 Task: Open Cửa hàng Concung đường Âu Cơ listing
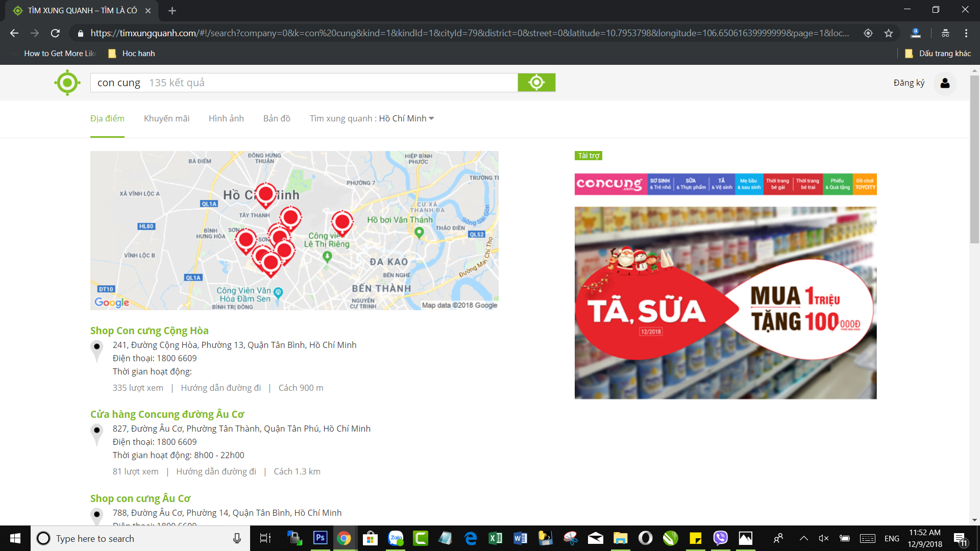tap(167, 414)
